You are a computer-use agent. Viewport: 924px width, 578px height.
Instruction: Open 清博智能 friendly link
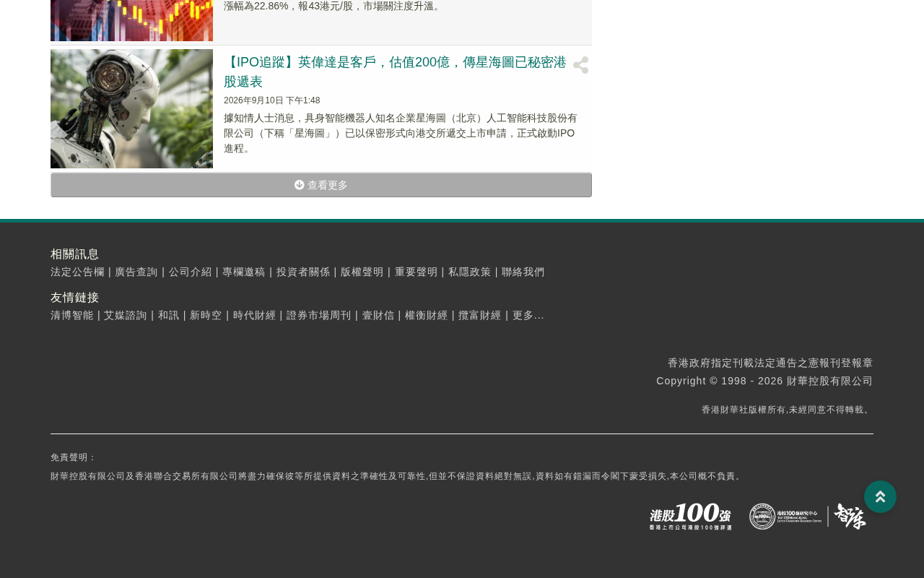[x=72, y=316]
